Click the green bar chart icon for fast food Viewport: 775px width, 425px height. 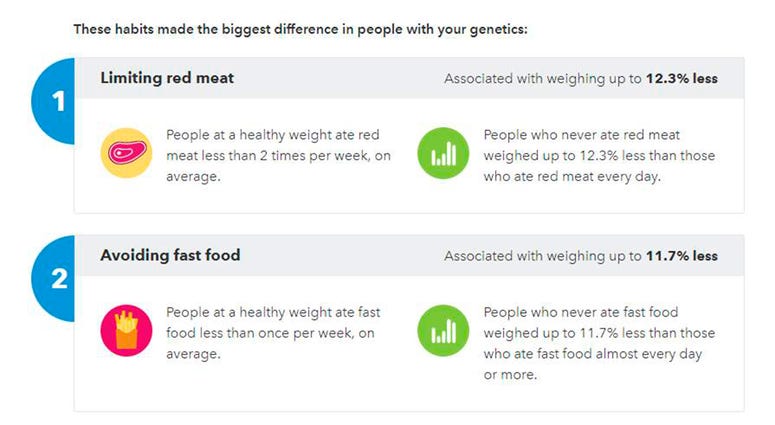pos(443,330)
